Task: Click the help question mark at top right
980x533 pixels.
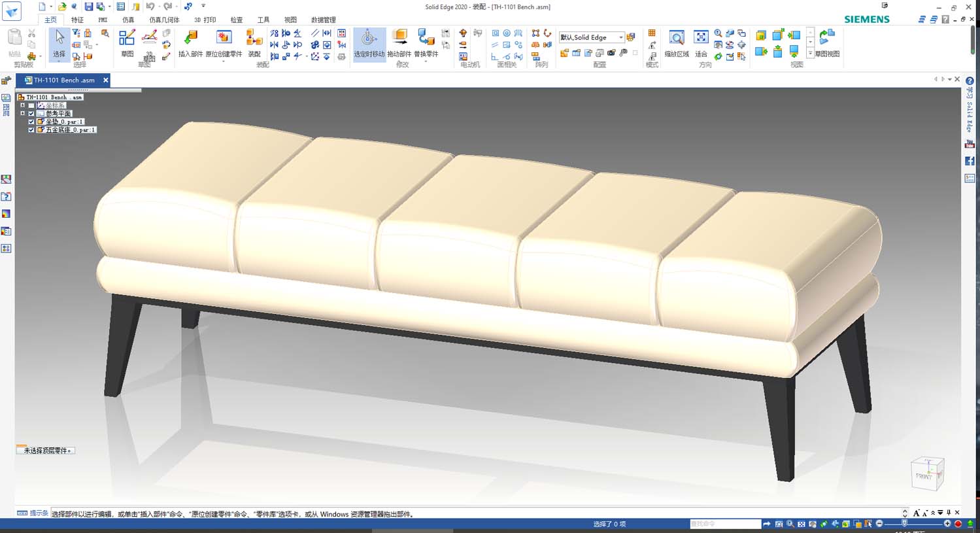Action: (x=945, y=20)
